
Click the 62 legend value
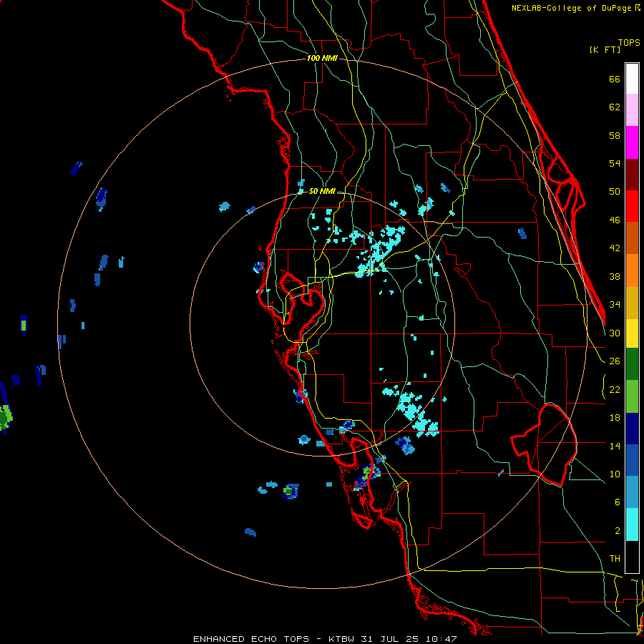coord(615,107)
